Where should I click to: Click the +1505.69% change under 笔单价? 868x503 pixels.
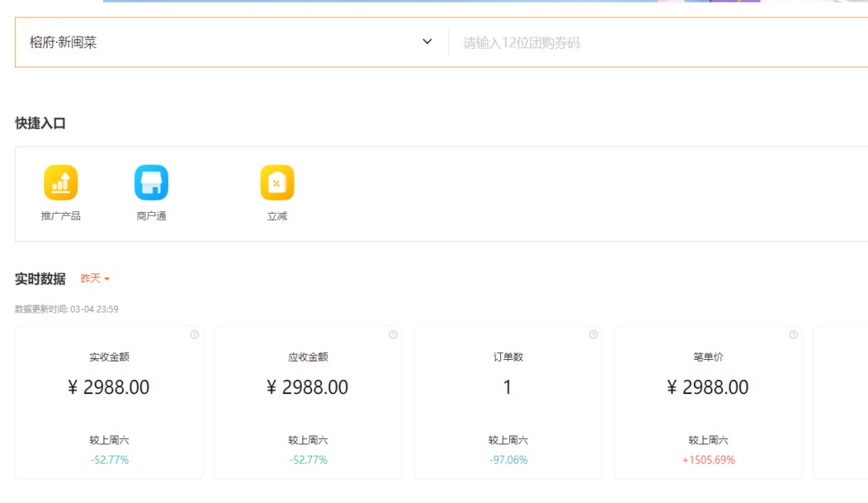(708, 460)
